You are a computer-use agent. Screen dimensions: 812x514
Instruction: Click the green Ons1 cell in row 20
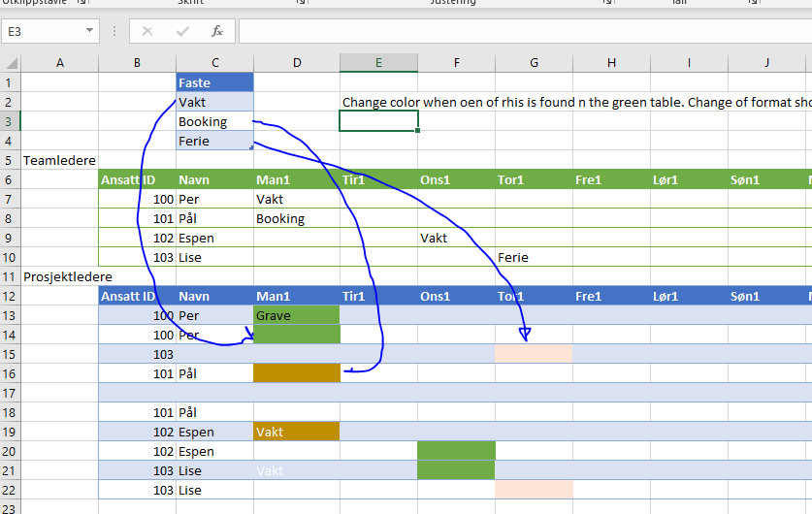pyautogui.click(x=456, y=451)
